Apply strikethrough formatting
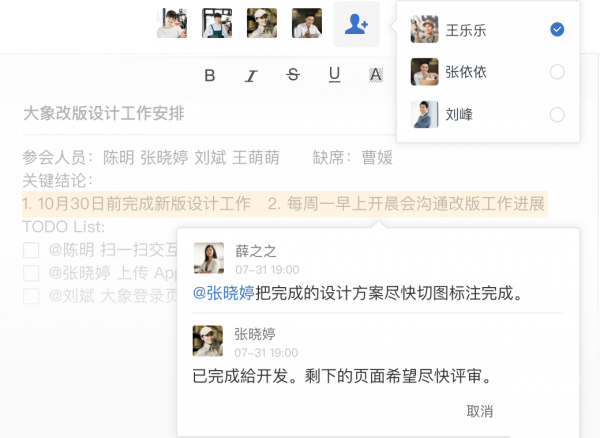The width and height of the screenshot is (600, 438). pyautogui.click(x=293, y=75)
